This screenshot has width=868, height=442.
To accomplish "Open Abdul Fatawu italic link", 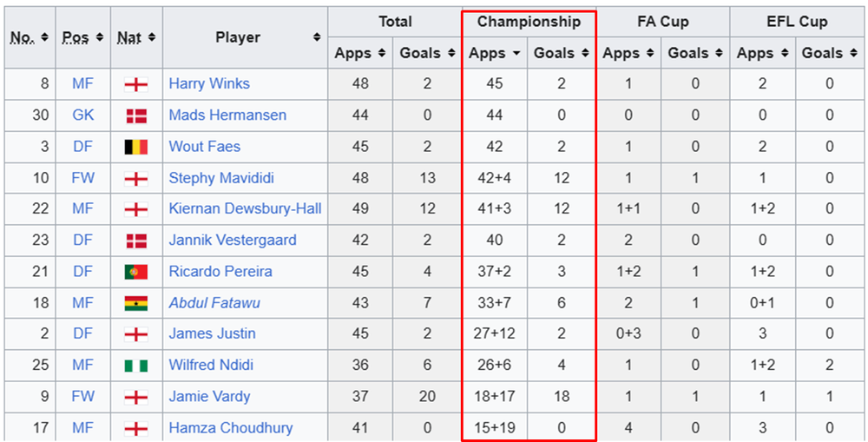I will click(214, 303).
